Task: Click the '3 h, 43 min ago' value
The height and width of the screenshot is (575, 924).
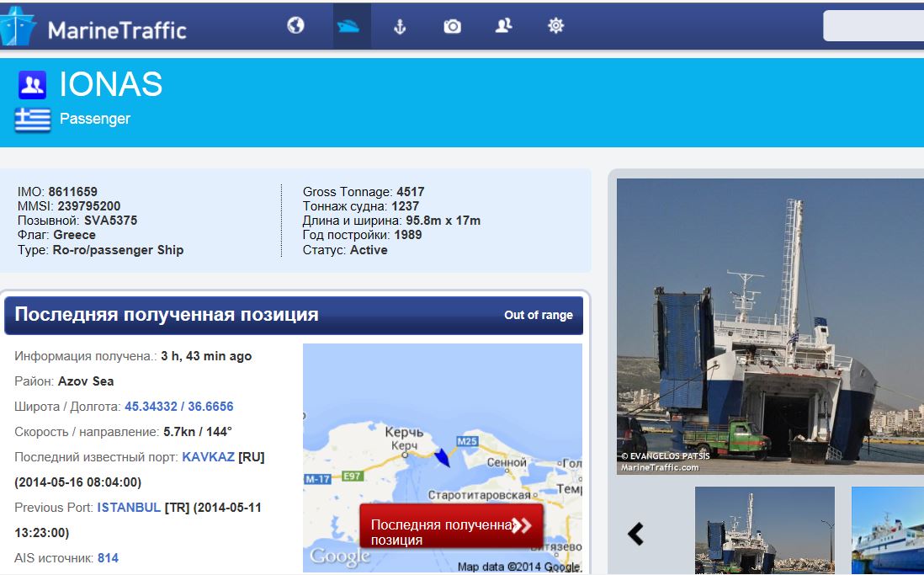Action: click(x=206, y=356)
